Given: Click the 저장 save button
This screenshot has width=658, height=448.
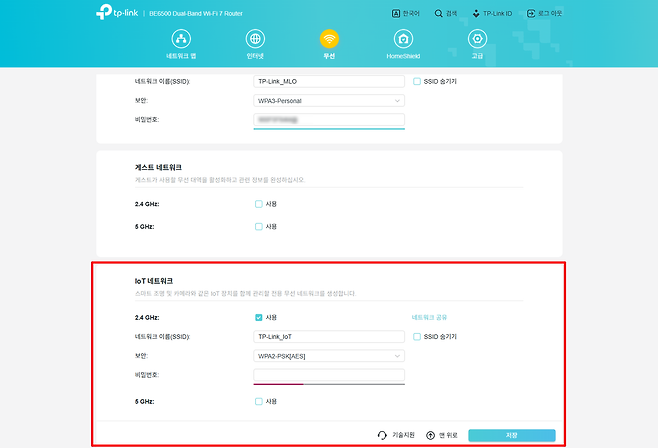Looking at the screenshot, I should coord(511,435).
